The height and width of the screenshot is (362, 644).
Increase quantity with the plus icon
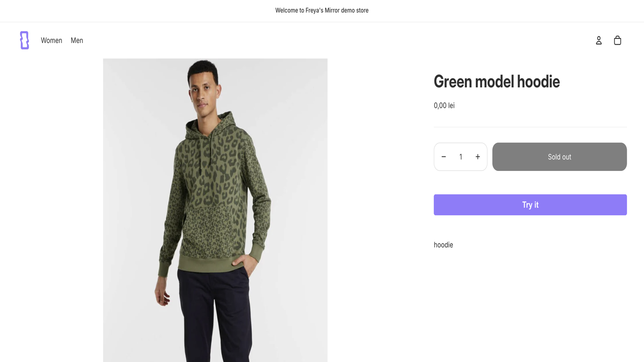click(478, 157)
